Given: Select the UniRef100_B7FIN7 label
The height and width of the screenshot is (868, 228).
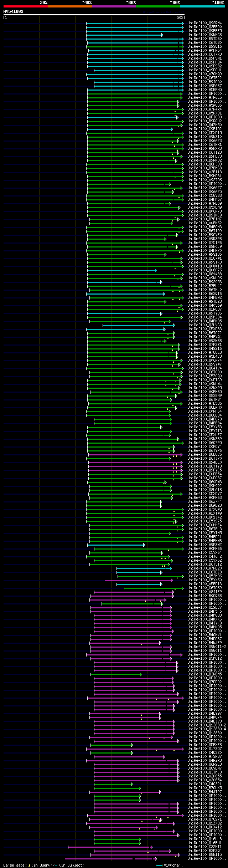Looking at the screenshot, I should coord(204,219).
